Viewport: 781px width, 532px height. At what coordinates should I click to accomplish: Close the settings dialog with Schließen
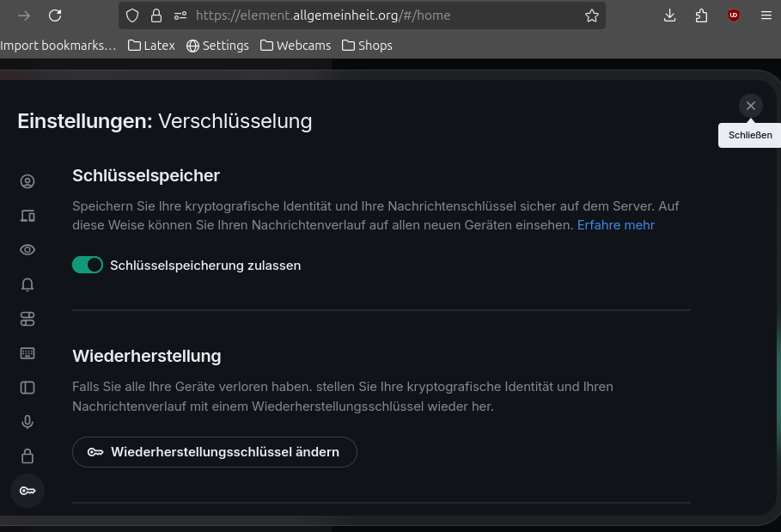tap(750, 106)
